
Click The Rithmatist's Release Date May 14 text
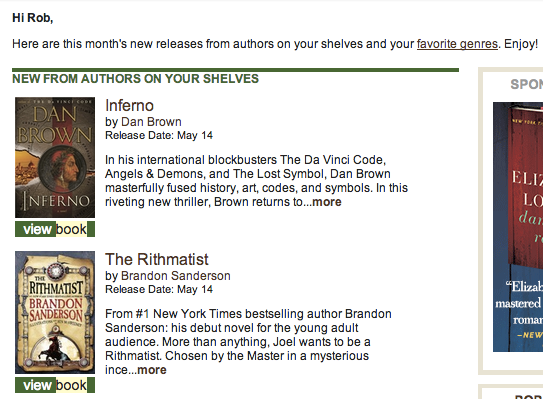coord(159,289)
